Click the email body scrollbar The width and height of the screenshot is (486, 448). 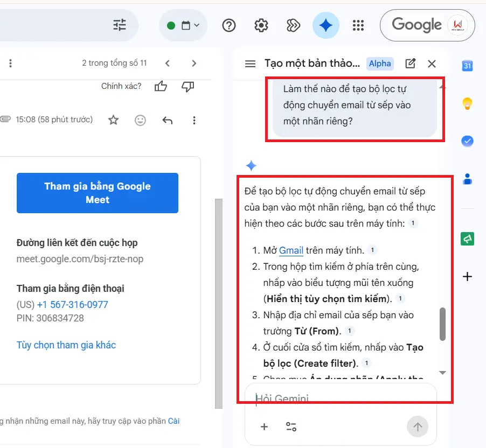coord(219,304)
